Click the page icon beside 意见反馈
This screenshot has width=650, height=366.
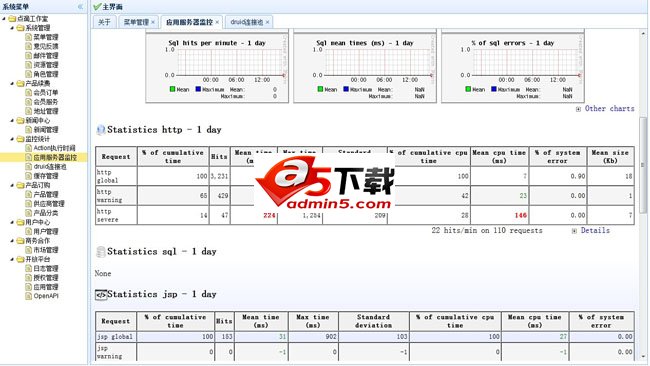(x=29, y=46)
